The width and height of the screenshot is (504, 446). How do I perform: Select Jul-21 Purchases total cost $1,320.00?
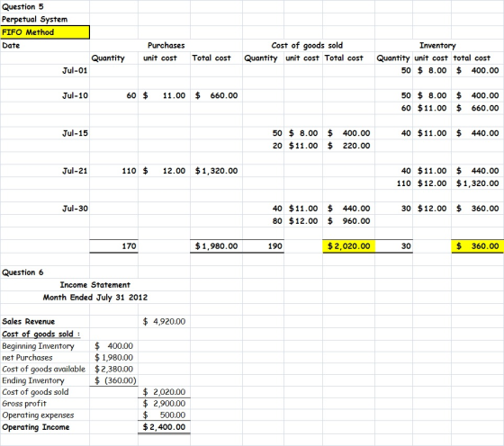pyautogui.click(x=216, y=171)
